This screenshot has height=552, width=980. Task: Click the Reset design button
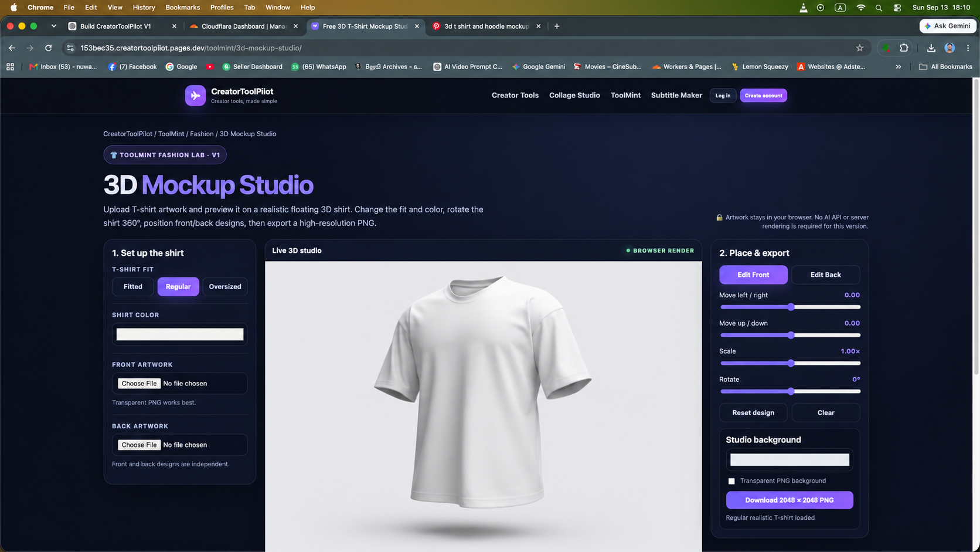pos(753,413)
